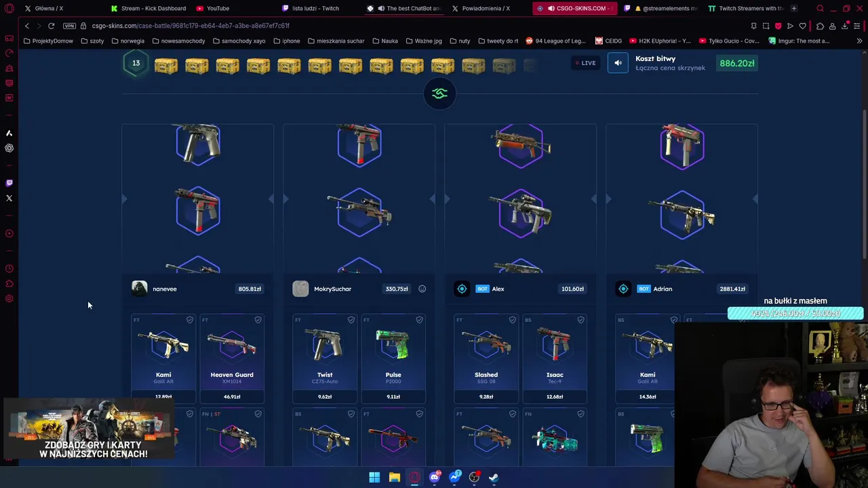Click the shield icon on the Isaac card
Viewport: 868px width, 488px height.
[x=580, y=320]
